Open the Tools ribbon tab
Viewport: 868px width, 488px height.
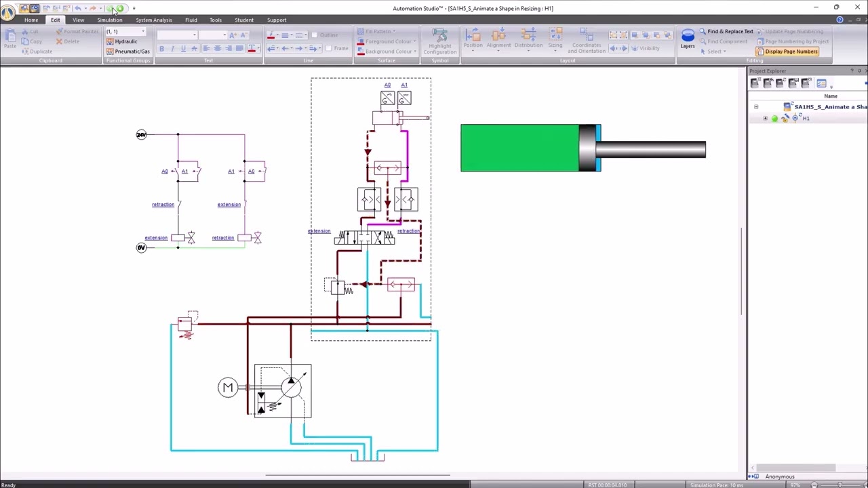[x=216, y=20]
